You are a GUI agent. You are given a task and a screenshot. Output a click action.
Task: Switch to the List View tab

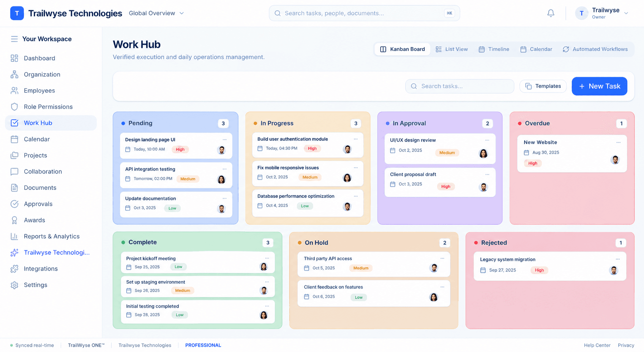point(451,49)
